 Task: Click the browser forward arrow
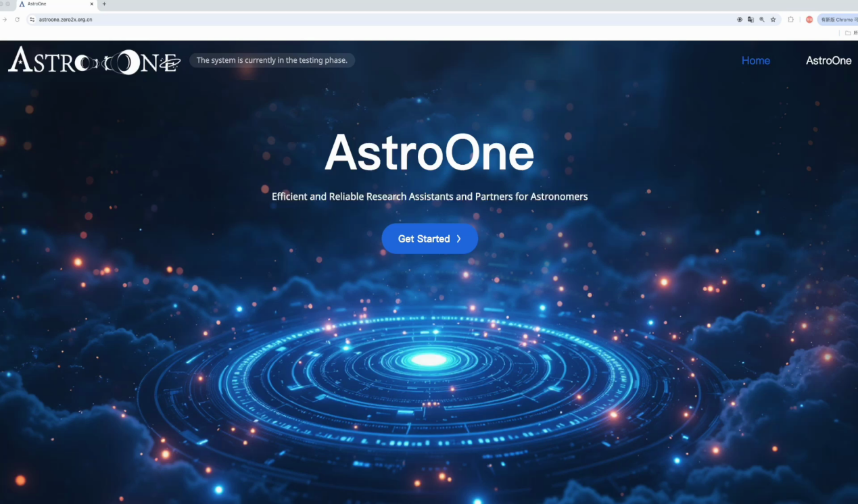pos(5,20)
